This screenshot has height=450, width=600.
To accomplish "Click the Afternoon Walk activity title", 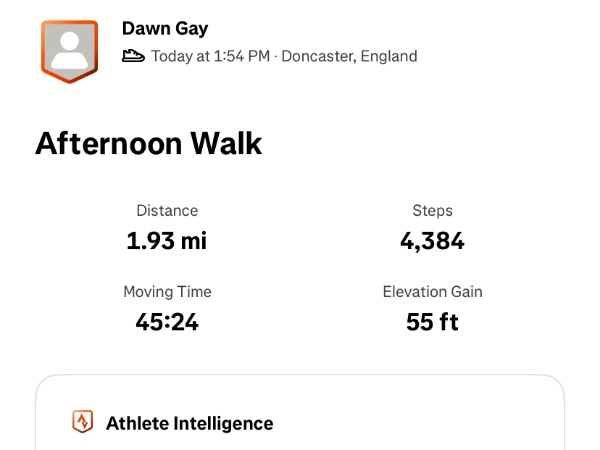I will tap(148, 144).
